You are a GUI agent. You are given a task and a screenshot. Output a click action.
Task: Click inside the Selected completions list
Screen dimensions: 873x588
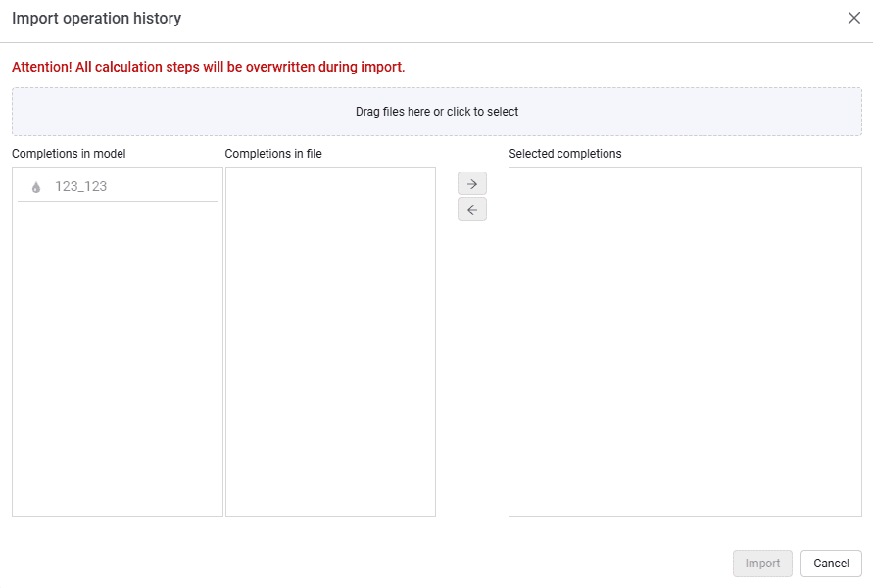click(x=686, y=342)
